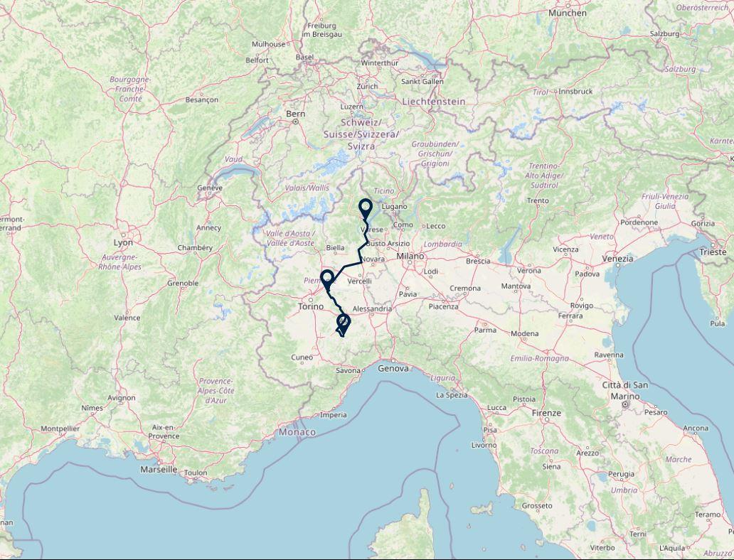Select the Firenze city label
The width and height of the screenshot is (734, 560).
546,413
